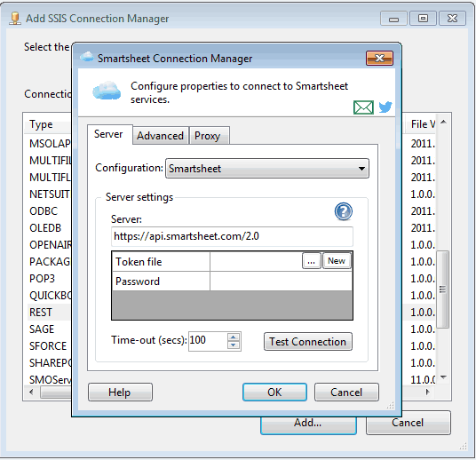Viewport: 476px width, 460px height.
Task: Switch to the Advanced tab
Action: [160, 135]
